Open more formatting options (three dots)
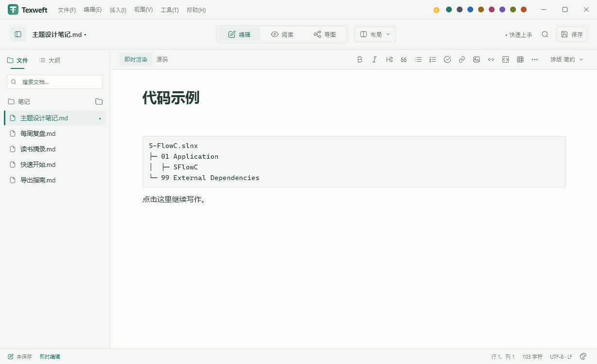Viewport: 597px width, 364px height. coord(535,60)
